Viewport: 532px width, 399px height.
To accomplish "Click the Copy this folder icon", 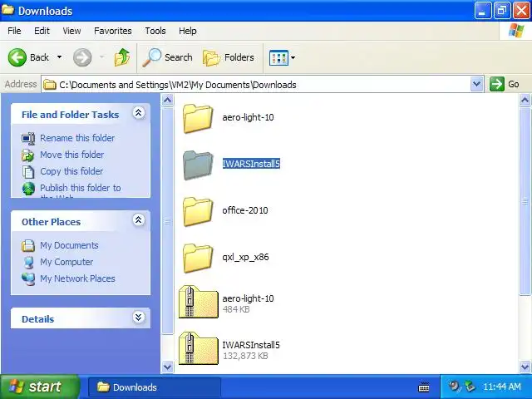I will (28, 172).
